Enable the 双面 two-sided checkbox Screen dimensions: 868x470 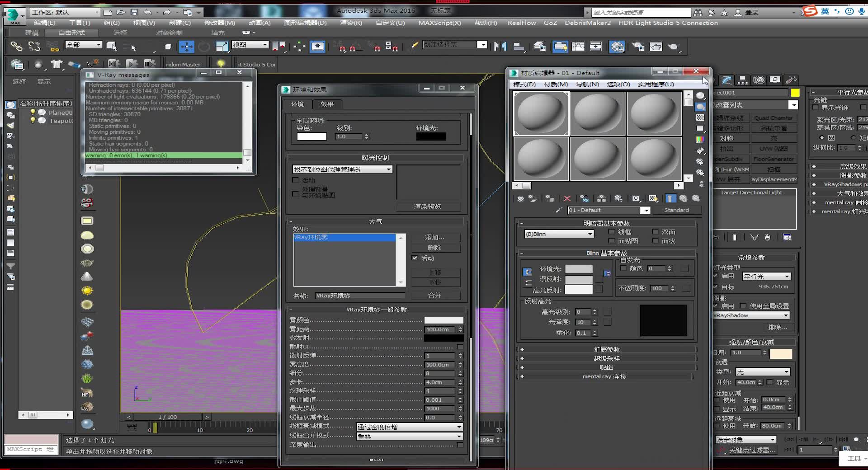656,232
